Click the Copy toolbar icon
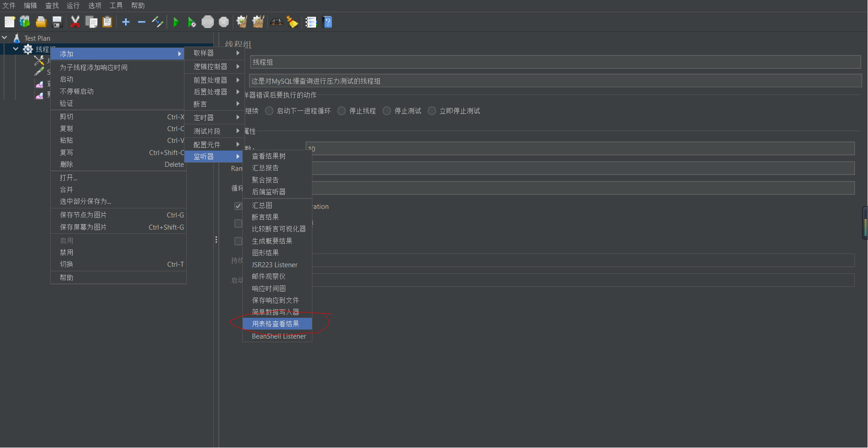 91,22
